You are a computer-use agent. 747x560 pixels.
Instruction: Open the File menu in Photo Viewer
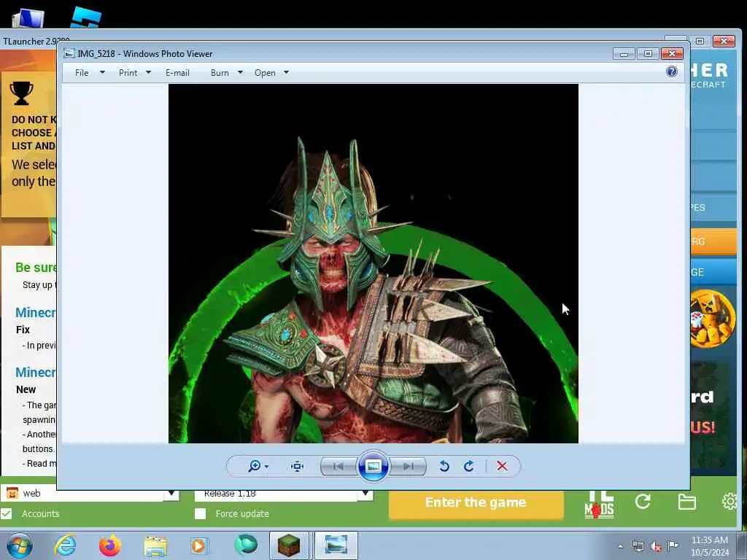[x=82, y=73]
